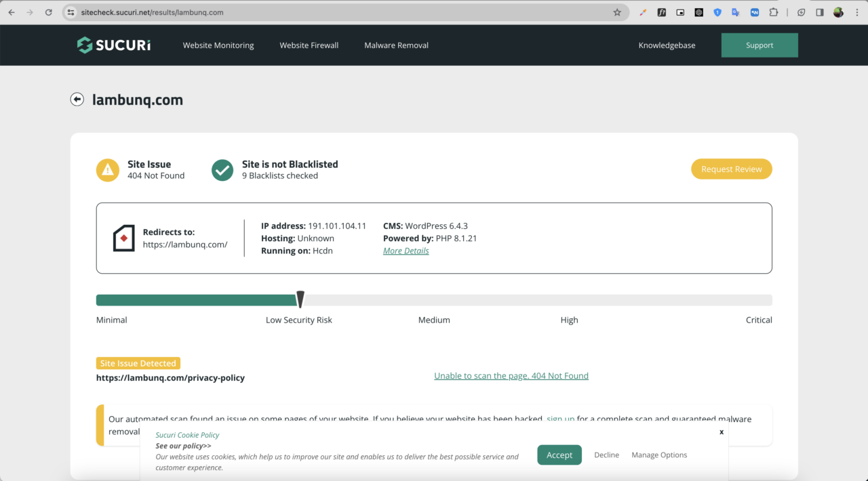
Task: Click the address bar URL field
Action: (x=339, y=12)
